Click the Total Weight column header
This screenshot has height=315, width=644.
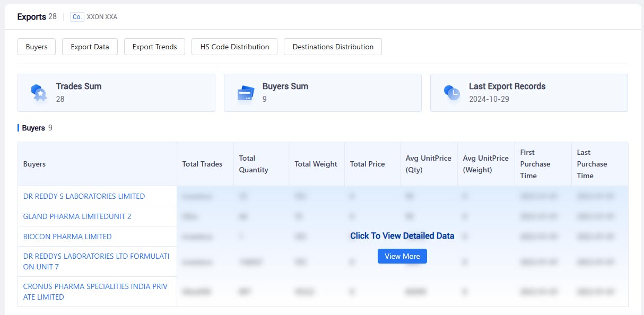316,164
